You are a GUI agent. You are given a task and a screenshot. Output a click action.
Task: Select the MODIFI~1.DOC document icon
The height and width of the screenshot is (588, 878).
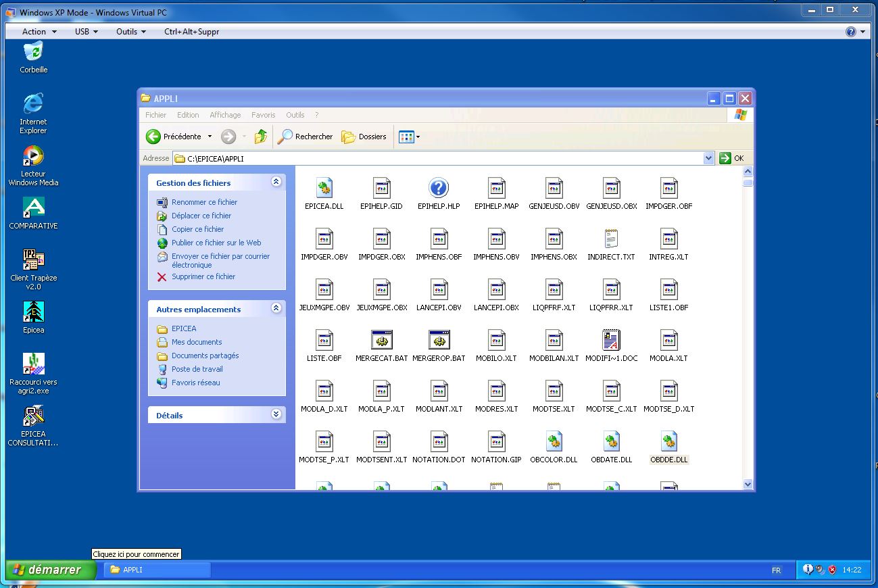point(611,341)
